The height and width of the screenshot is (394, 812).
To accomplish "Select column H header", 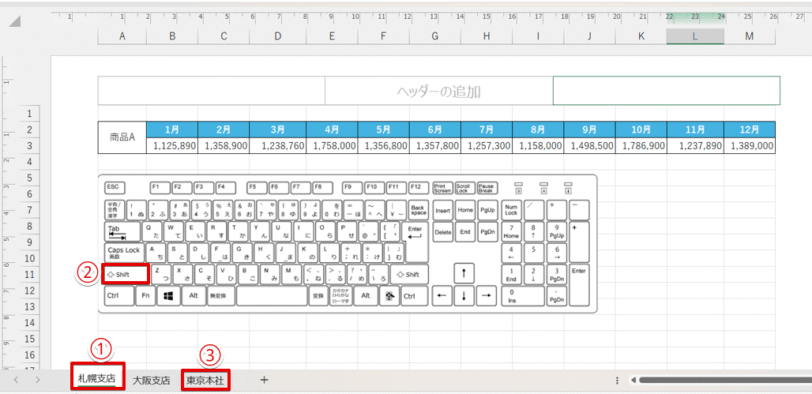I will pyautogui.click(x=486, y=36).
